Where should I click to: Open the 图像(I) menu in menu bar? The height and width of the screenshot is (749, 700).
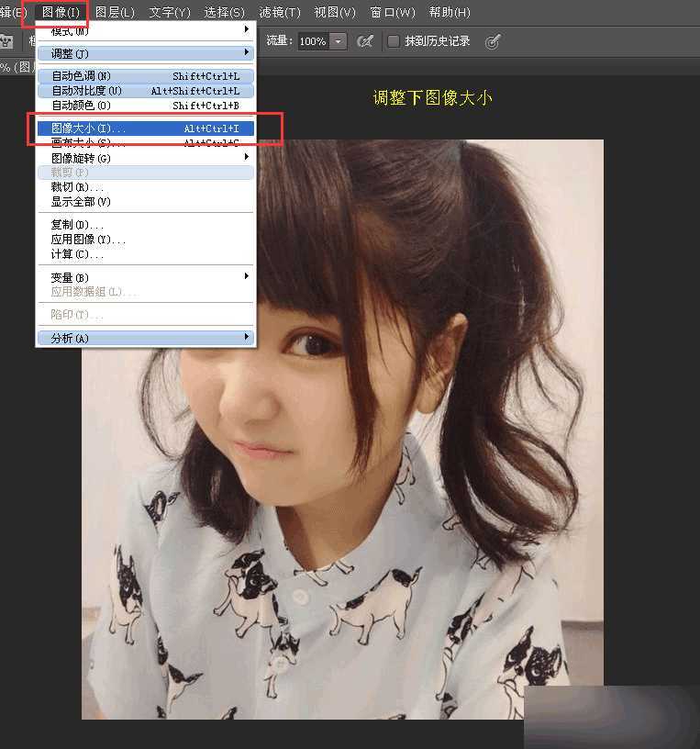61,12
